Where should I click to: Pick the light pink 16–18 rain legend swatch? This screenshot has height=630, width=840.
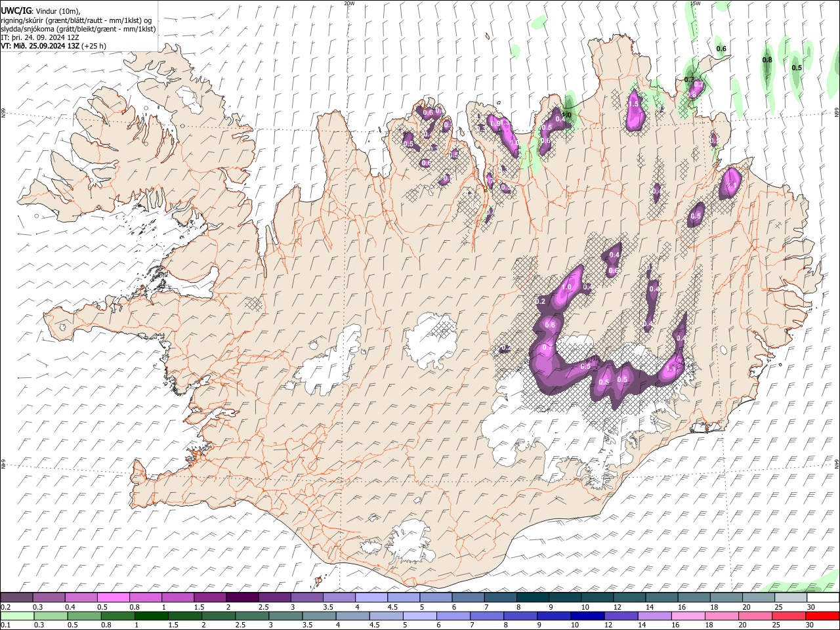[x=688, y=616]
